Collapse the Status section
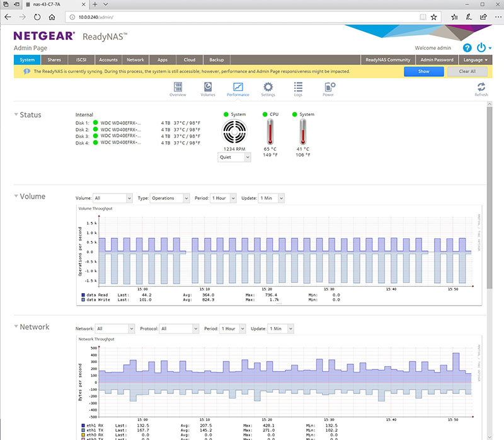The image size is (504, 440). coord(16,115)
